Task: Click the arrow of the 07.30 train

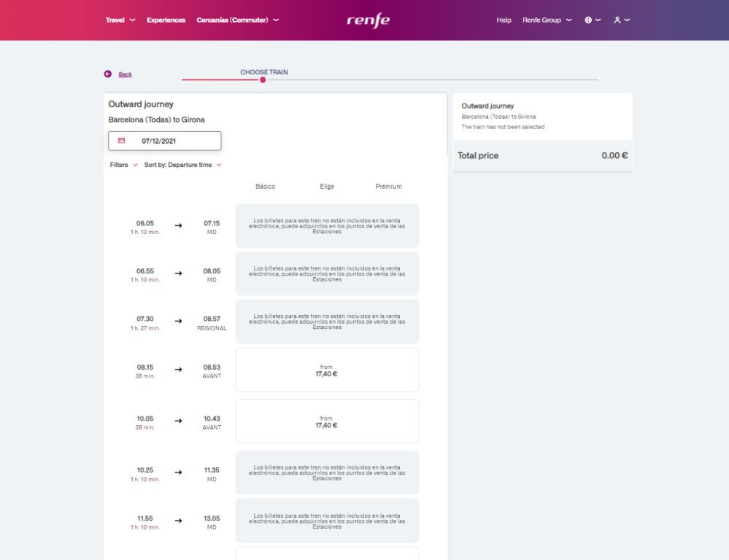Action: tap(179, 321)
